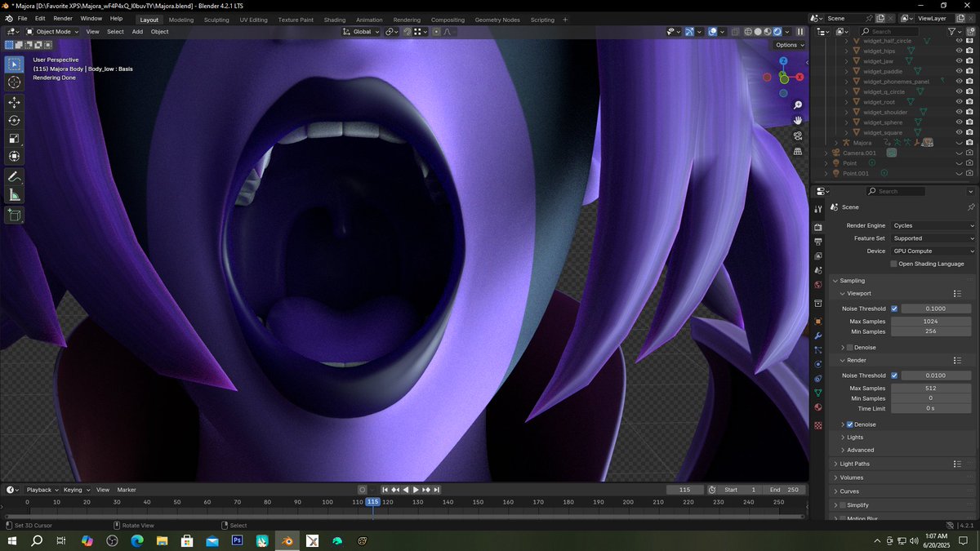Toggle Viewport Noise Threshold checkbox
The image size is (980, 551).
(x=894, y=309)
